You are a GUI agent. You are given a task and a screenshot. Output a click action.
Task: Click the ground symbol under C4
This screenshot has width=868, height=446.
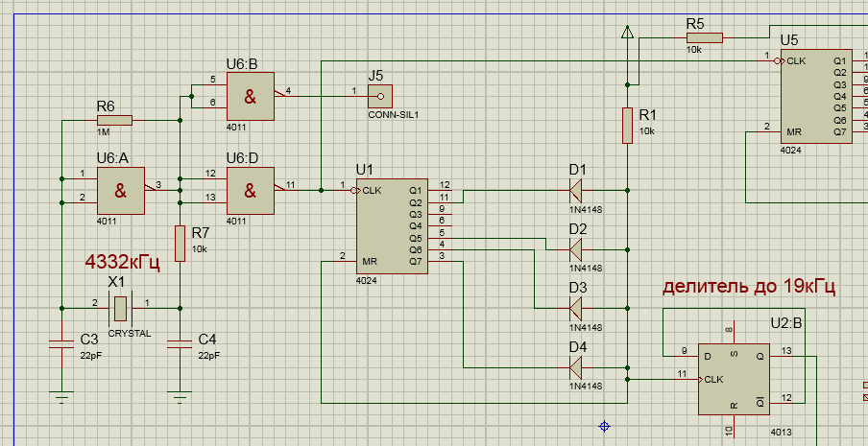[x=180, y=393]
